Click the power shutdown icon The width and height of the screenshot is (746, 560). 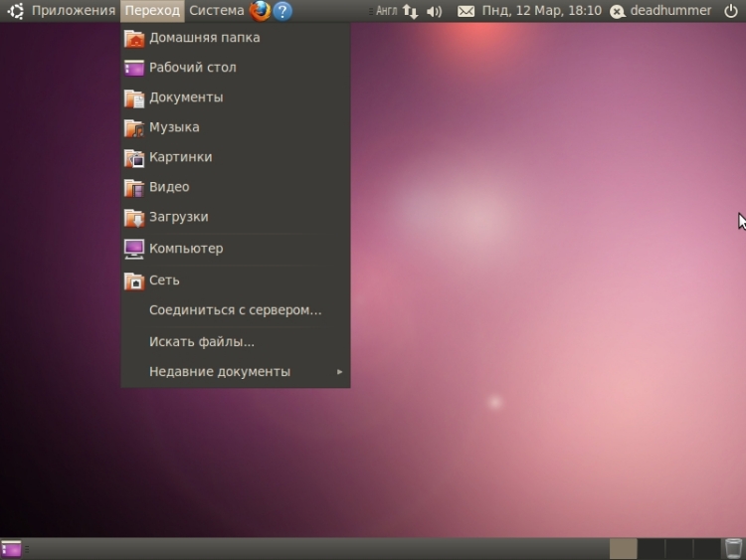point(731,11)
